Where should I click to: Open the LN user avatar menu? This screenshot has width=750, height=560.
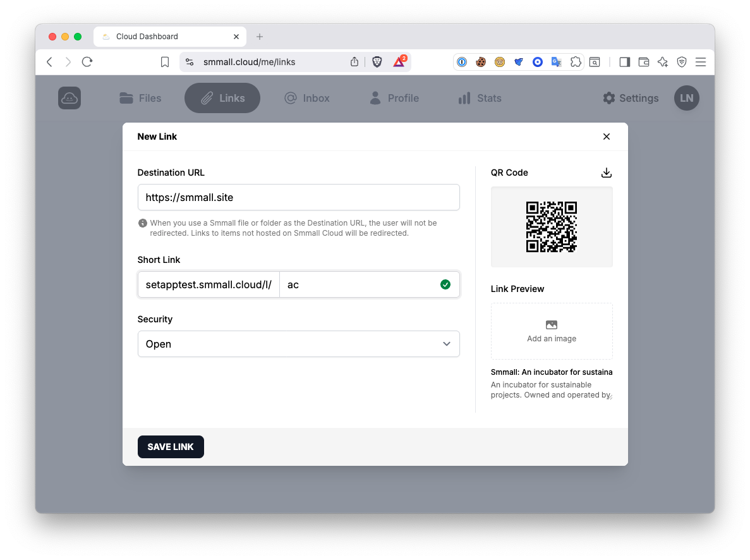pyautogui.click(x=686, y=98)
